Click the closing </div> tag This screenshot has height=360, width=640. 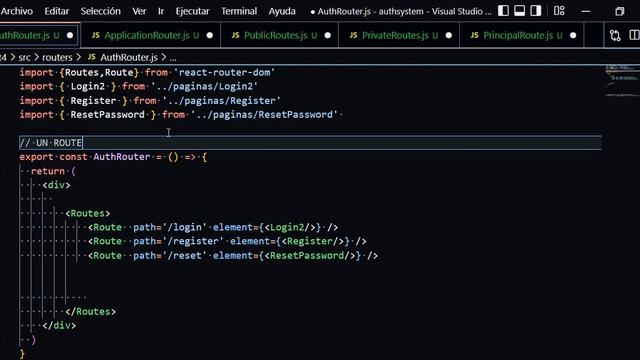[x=59, y=325]
